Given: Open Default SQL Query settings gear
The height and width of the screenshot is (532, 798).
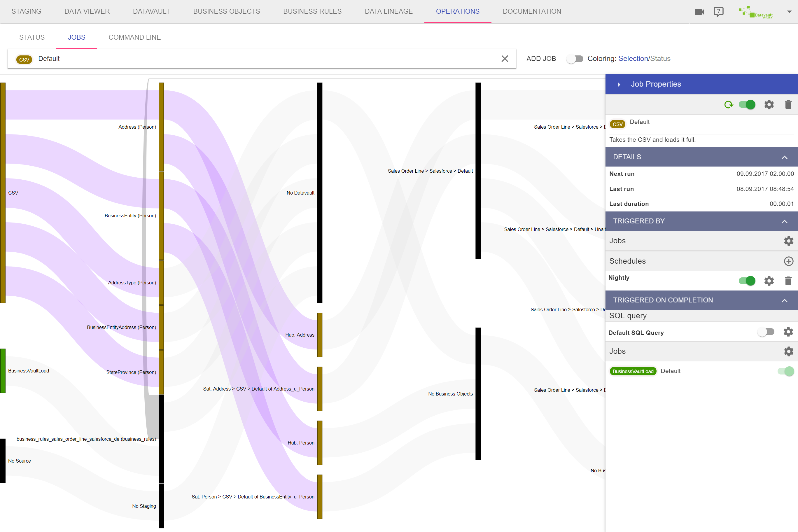Looking at the screenshot, I should click(788, 332).
